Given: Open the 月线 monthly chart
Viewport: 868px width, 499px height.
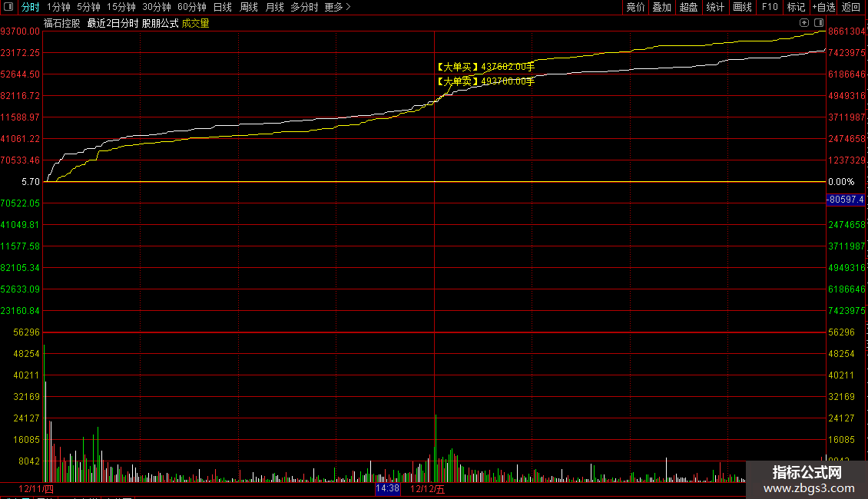Looking at the screenshot, I should coord(274,7).
